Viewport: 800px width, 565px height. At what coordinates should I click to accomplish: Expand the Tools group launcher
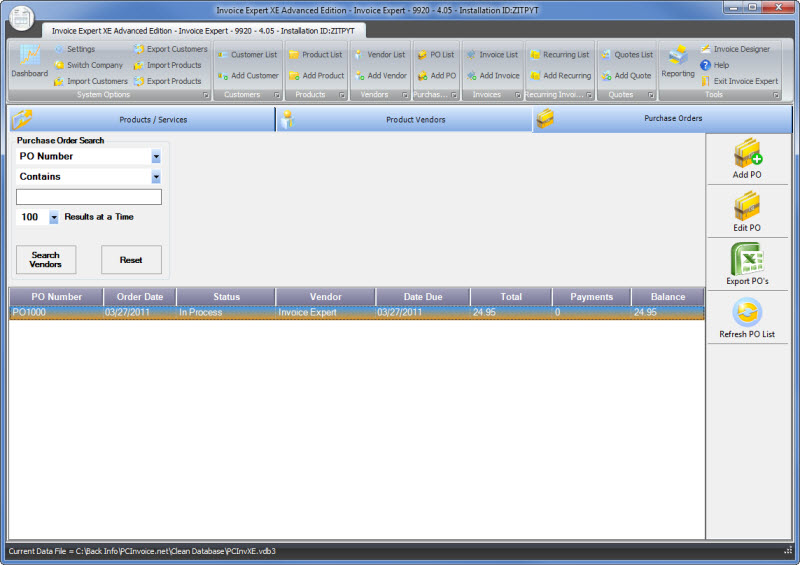(776, 95)
